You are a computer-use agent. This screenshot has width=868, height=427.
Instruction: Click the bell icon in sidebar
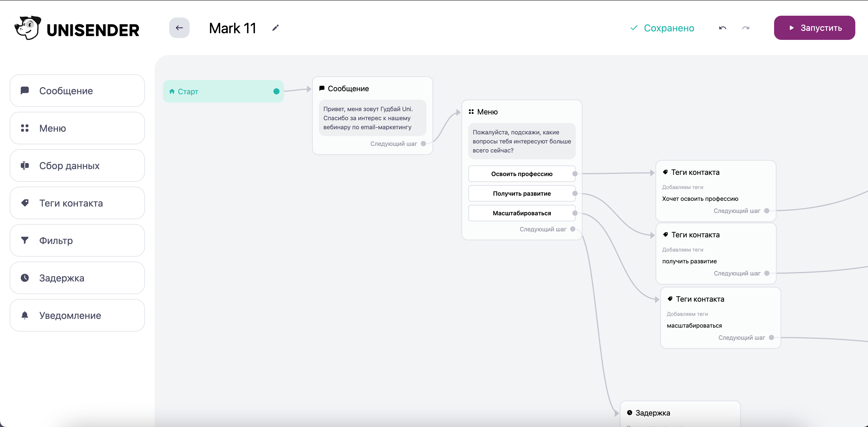[24, 315]
